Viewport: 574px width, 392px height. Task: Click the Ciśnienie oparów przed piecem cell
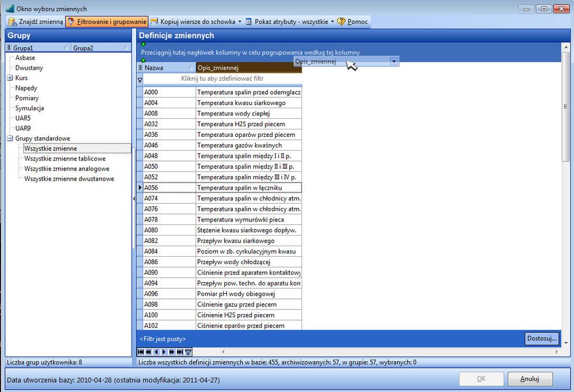point(248,326)
